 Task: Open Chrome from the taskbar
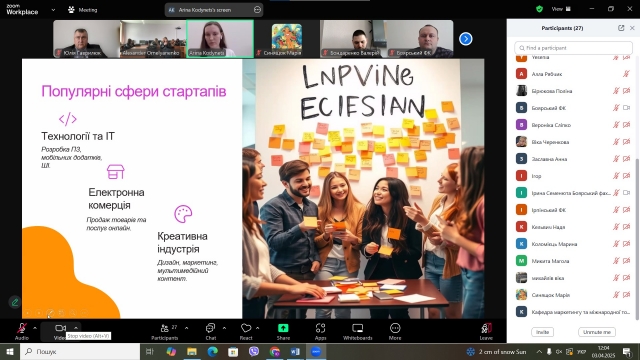tap(274, 351)
